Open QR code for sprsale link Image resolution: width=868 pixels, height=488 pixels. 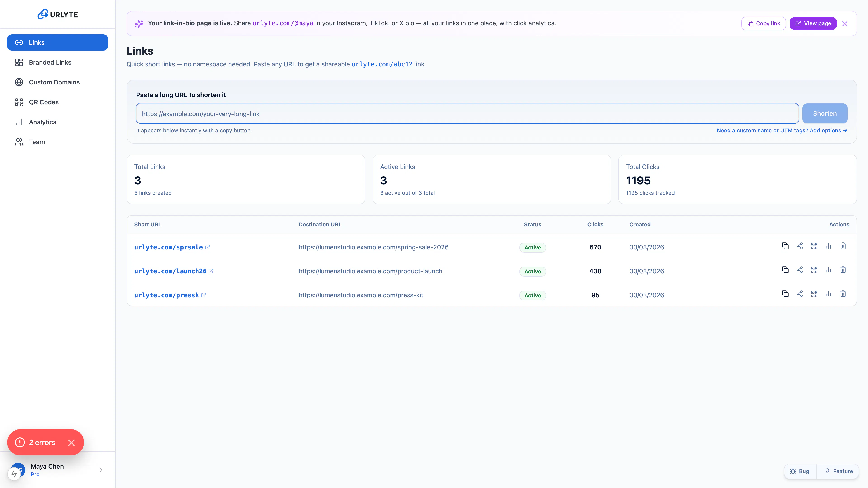(x=814, y=246)
